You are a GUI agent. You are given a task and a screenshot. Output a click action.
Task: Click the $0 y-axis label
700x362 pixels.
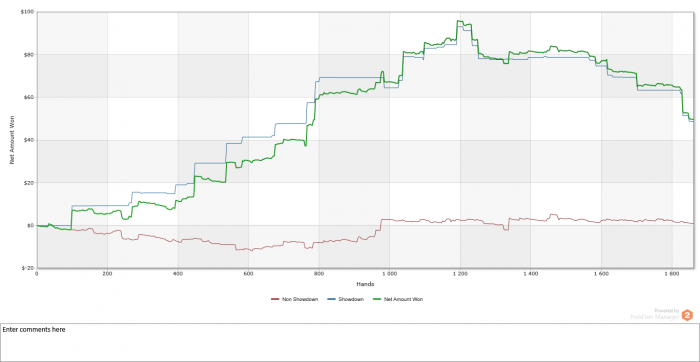(29, 225)
